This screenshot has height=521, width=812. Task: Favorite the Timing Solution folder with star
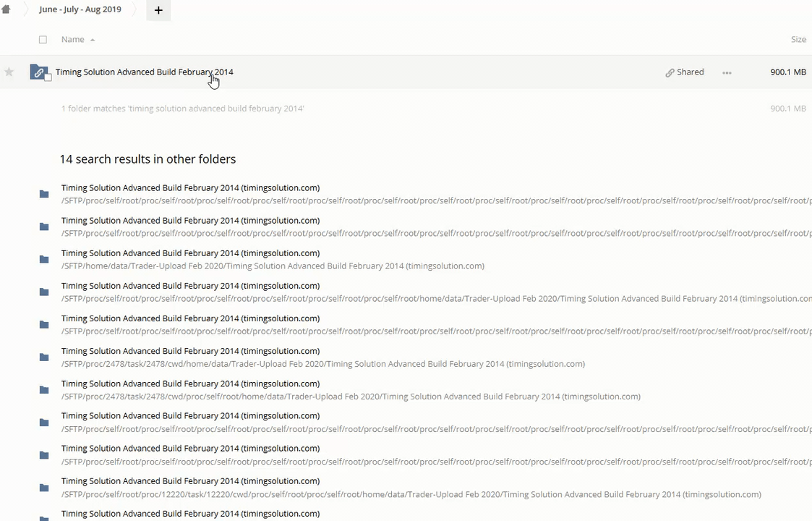point(9,72)
